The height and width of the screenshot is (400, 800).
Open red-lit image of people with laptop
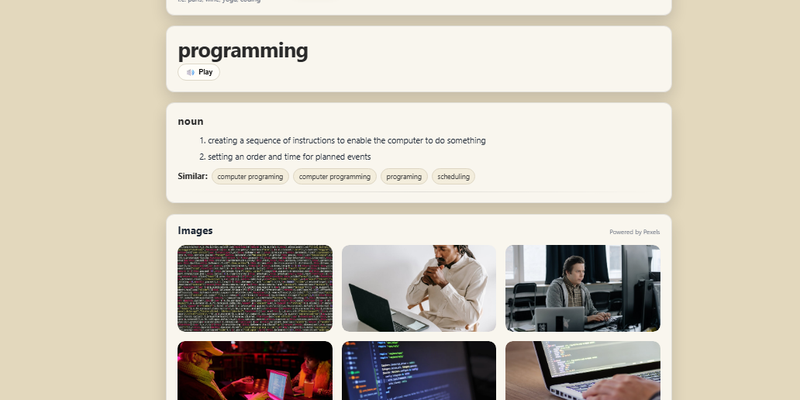coord(255,370)
